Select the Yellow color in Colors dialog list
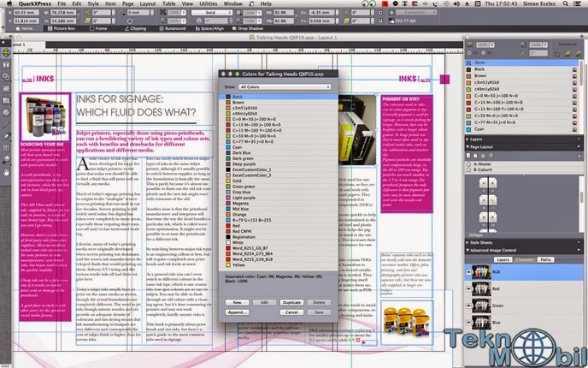The width and height of the screenshot is (588, 368). [x=279, y=264]
